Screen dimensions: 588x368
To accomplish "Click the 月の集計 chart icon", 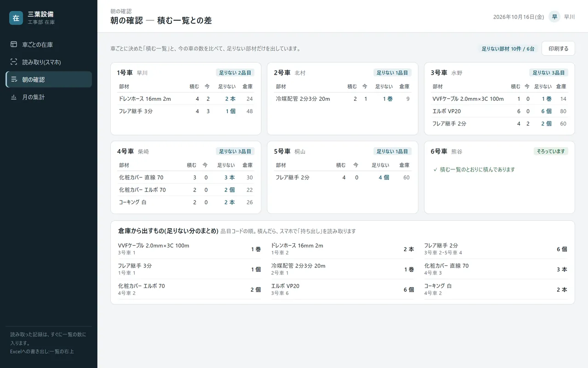I will (14, 97).
